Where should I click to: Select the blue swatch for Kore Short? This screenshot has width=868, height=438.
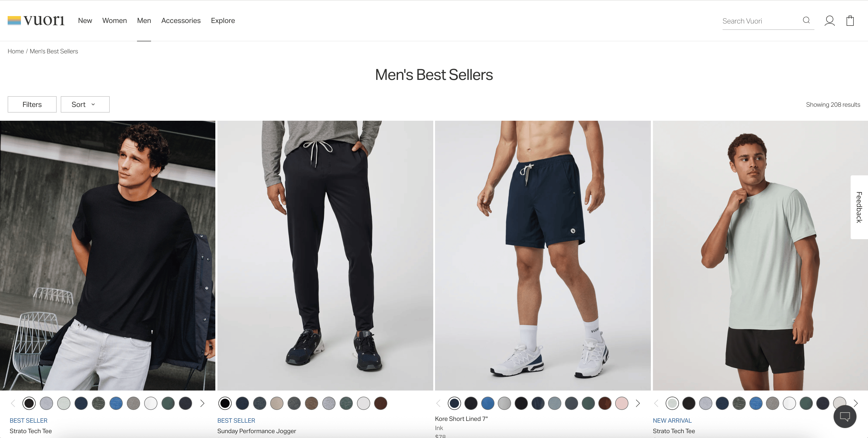pos(488,403)
